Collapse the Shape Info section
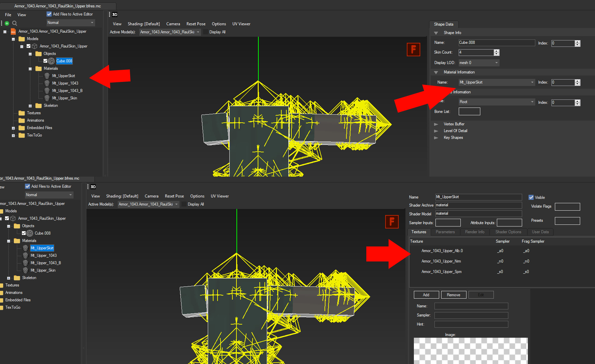The width and height of the screenshot is (595, 364). click(436, 33)
